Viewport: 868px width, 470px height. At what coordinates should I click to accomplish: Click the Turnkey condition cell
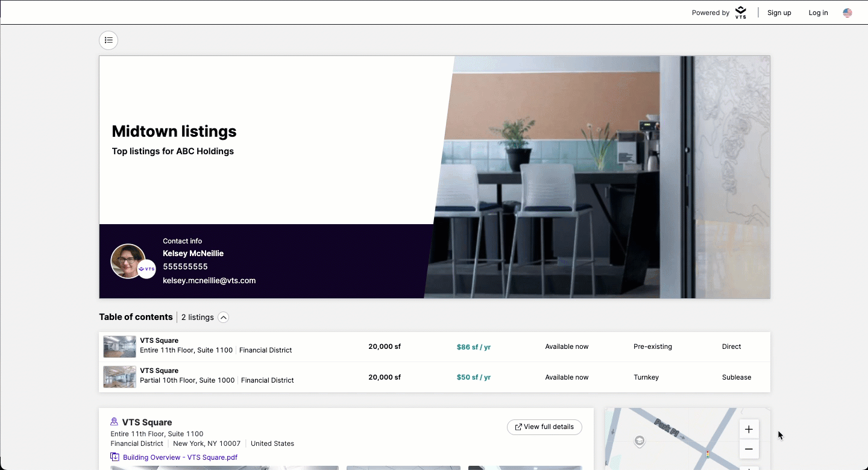tap(646, 377)
